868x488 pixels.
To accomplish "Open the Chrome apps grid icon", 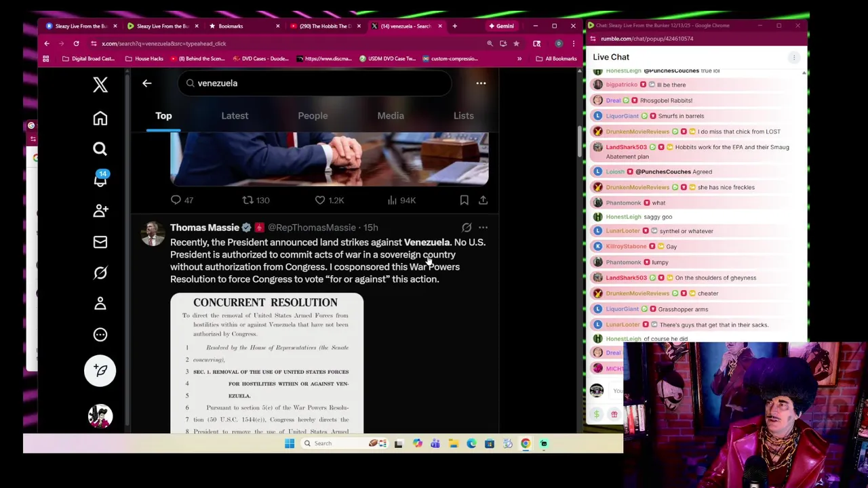I will point(46,59).
